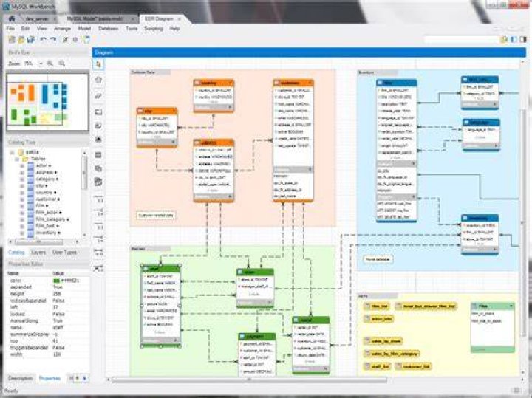The image size is (532, 398).
Task: Zoom out using Bird's Eye magnifier minus
Action: click(x=62, y=64)
